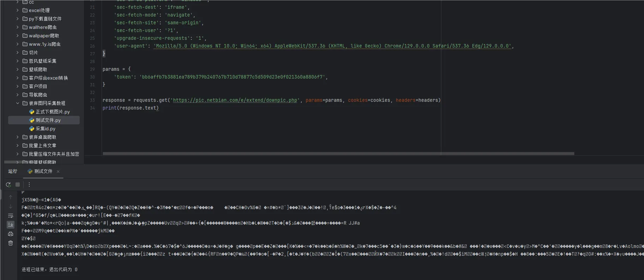Viewport: 644px width, 280px height.
Task: Rerun the 测试文件 script
Action: click(x=8, y=185)
